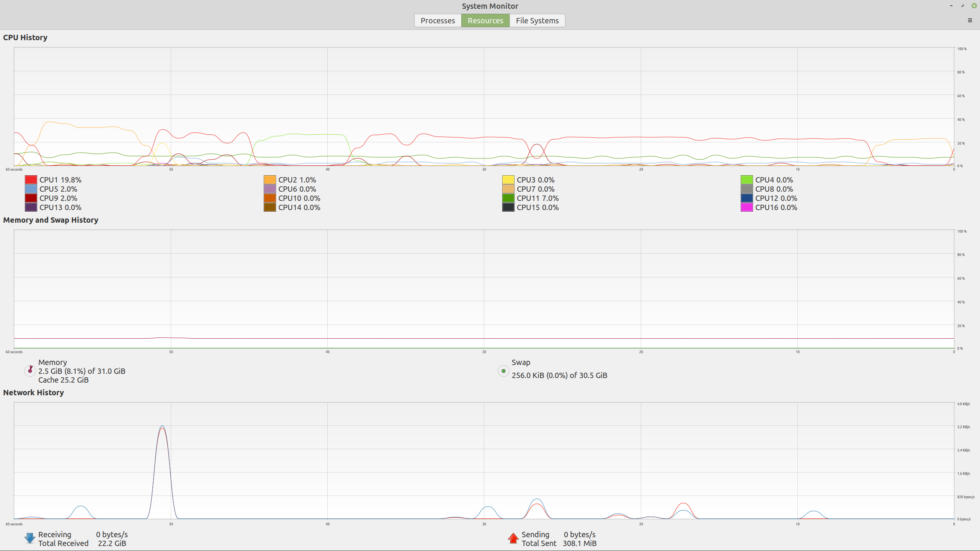Open the CPU4 green color picker

tap(746, 180)
